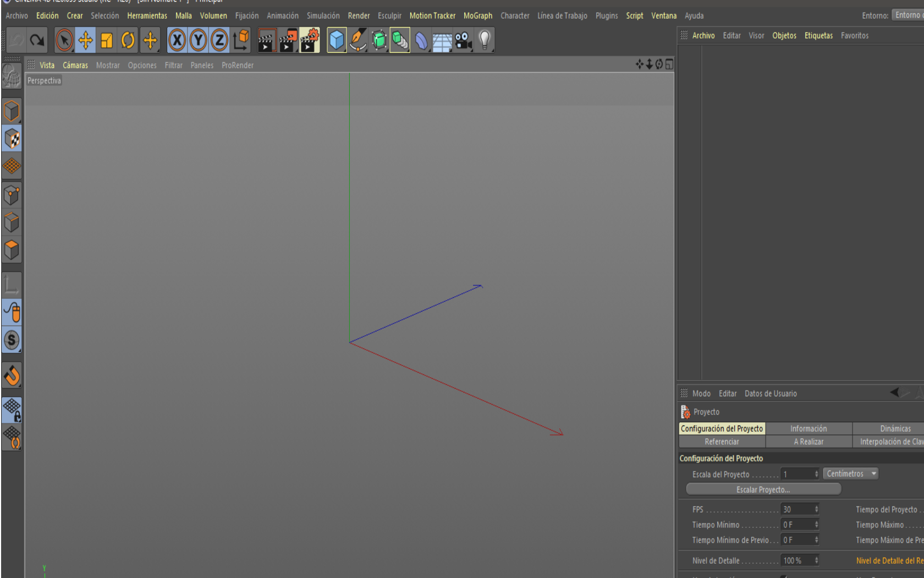Open the viewport Cámaras menu
The width and height of the screenshot is (924, 578).
(75, 66)
